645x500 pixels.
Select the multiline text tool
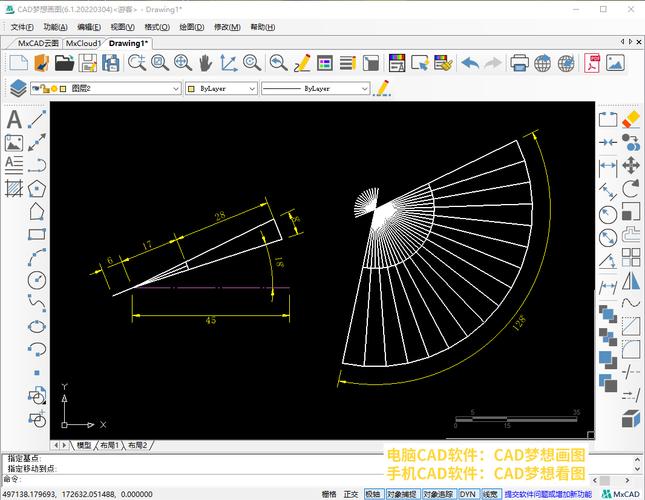point(14,165)
